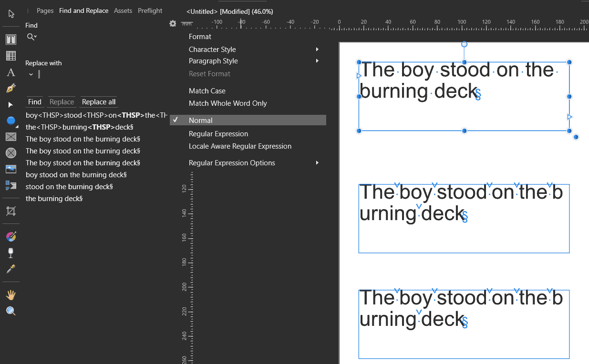Select the blue Ellipse shape tool
The height and width of the screenshot is (364, 589).
tap(10, 121)
